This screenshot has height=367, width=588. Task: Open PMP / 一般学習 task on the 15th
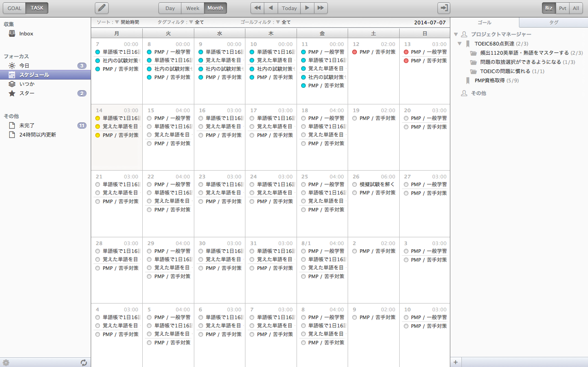[x=172, y=118]
